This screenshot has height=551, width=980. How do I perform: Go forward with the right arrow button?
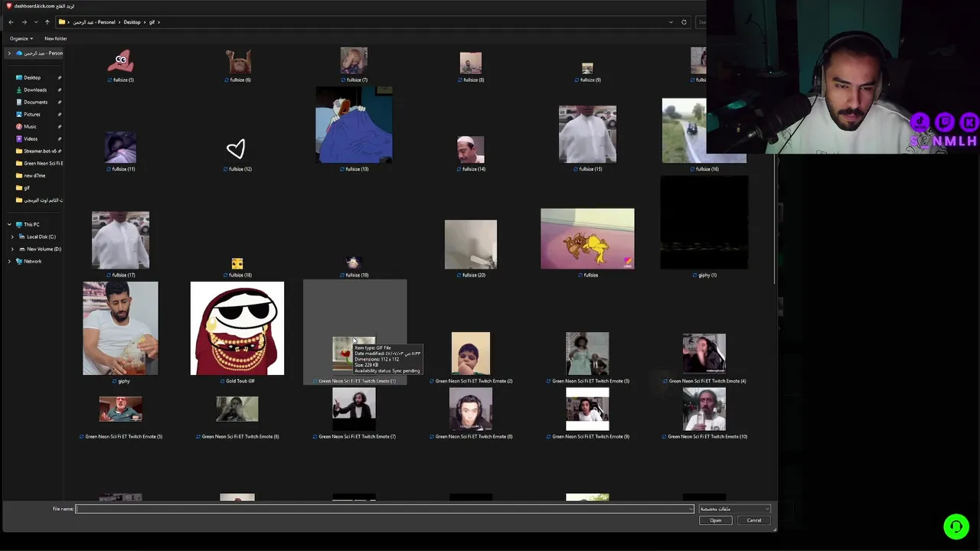click(x=24, y=22)
